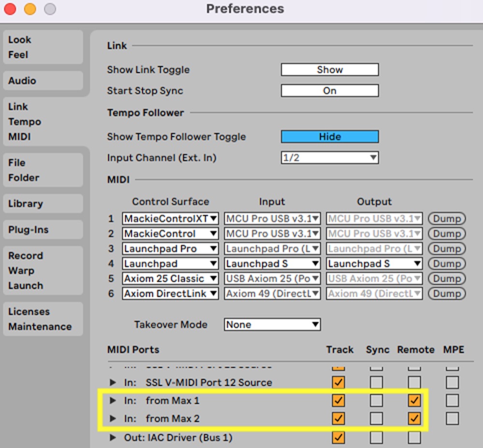
Task: Open row 1 MCU Pro USB input dropdown
Action: (x=272, y=218)
